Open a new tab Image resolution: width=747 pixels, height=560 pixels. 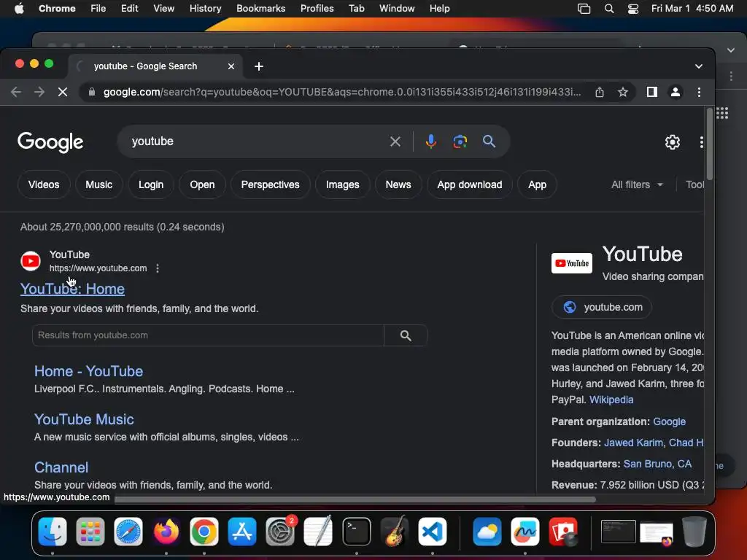pyautogui.click(x=259, y=66)
